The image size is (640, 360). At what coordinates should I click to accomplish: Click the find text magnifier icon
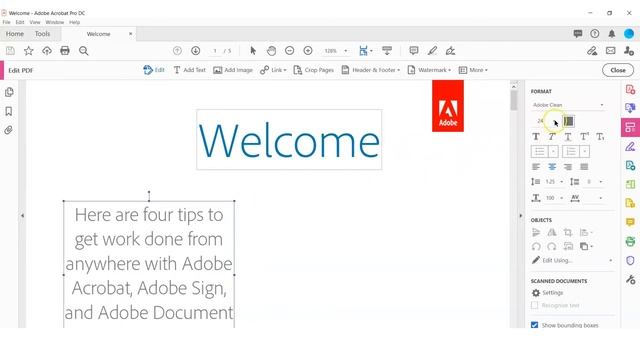pyautogui.click(x=84, y=51)
